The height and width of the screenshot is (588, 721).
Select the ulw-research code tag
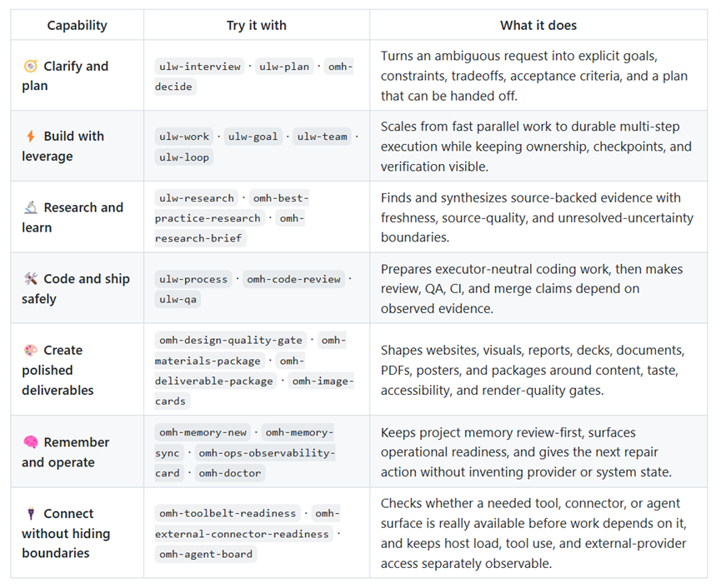click(197, 198)
